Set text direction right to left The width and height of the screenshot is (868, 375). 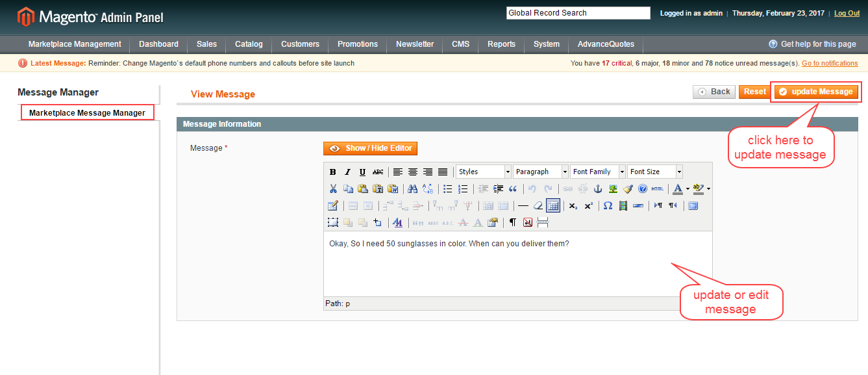coord(673,205)
